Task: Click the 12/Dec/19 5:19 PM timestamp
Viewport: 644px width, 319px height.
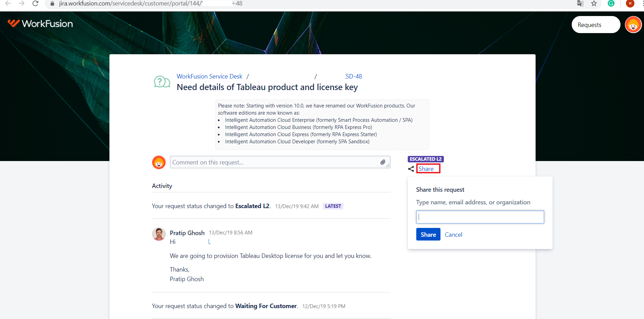Action: tap(324, 306)
